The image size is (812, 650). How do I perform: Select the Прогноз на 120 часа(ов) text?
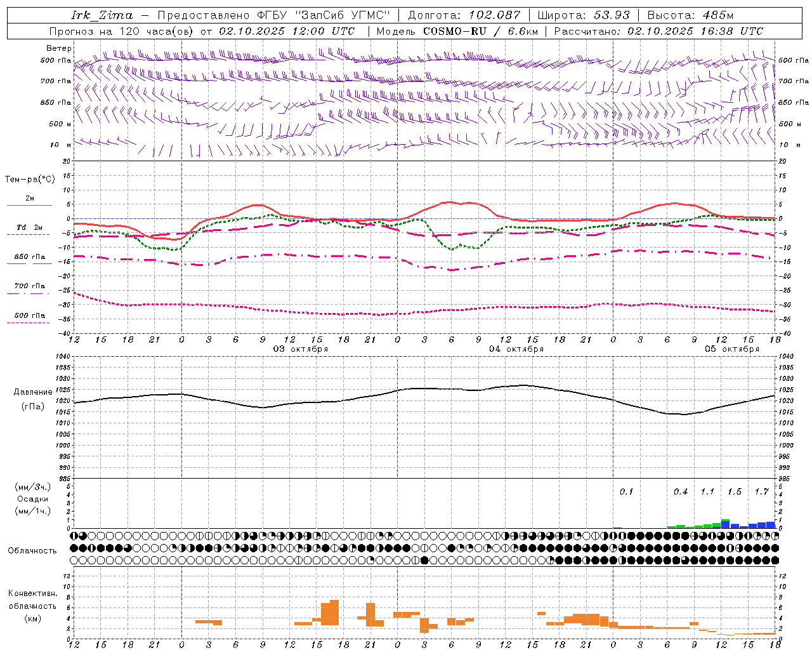pos(122,31)
